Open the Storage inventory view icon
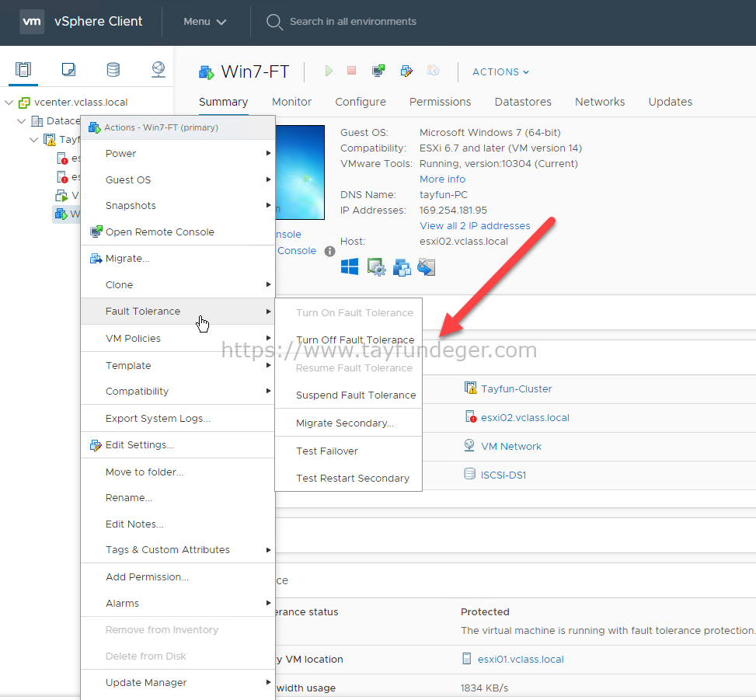This screenshot has height=700, width=756. pyautogui.click(x=113, y=69)
